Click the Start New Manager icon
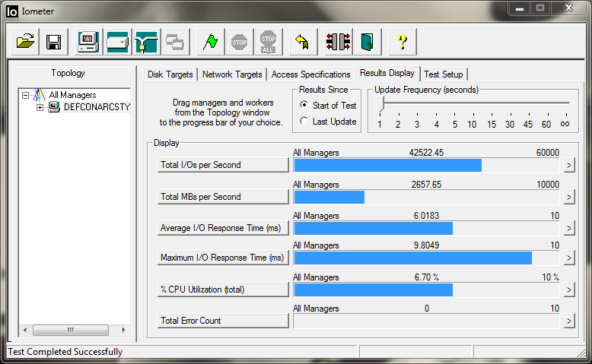The height and width of the screenshot is (364, 592). (x=89, y=42)
